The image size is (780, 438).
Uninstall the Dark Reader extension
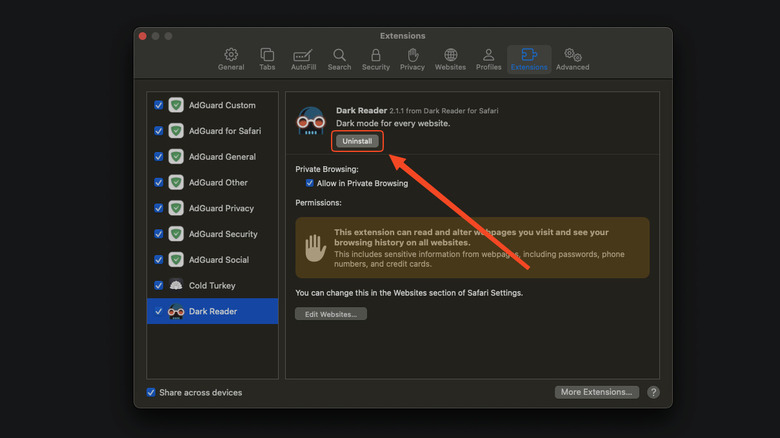click(x=357, y=141)
